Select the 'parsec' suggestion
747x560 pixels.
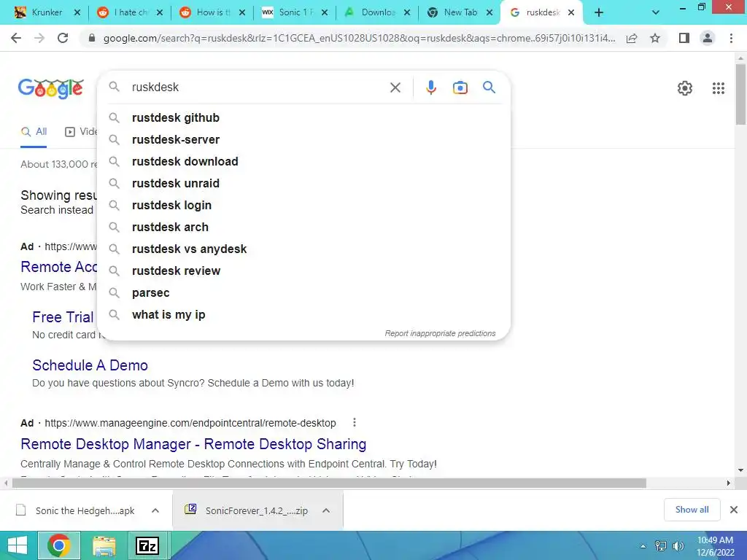pyautogui.click(x=303, y=293)
